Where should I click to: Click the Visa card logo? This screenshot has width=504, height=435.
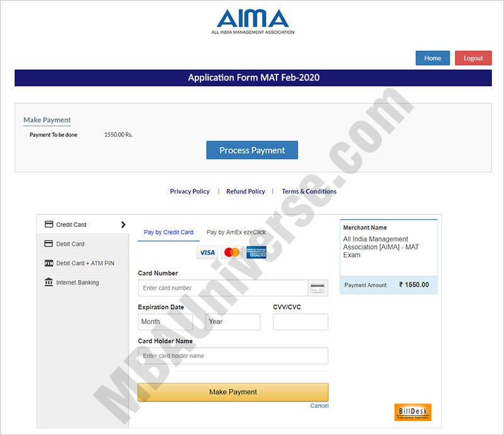tap(207, 252)
